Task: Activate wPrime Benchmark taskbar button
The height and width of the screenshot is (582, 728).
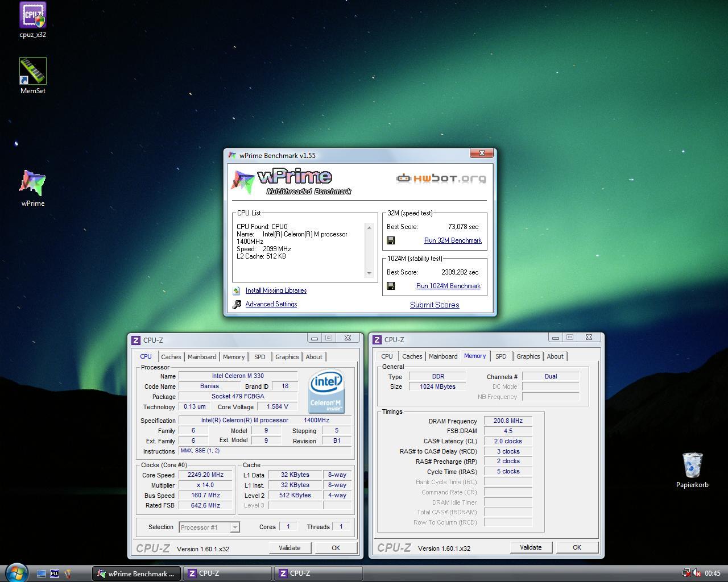Action: click(x=136, y=573)
